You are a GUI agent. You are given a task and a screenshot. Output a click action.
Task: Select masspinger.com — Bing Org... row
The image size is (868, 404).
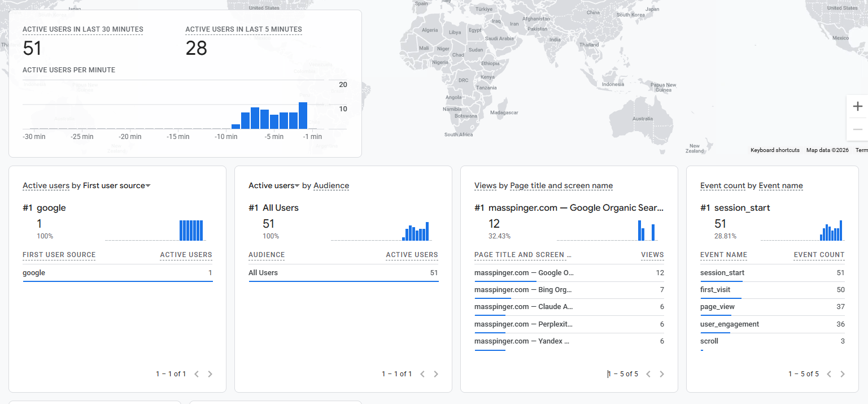coord(569,290)
